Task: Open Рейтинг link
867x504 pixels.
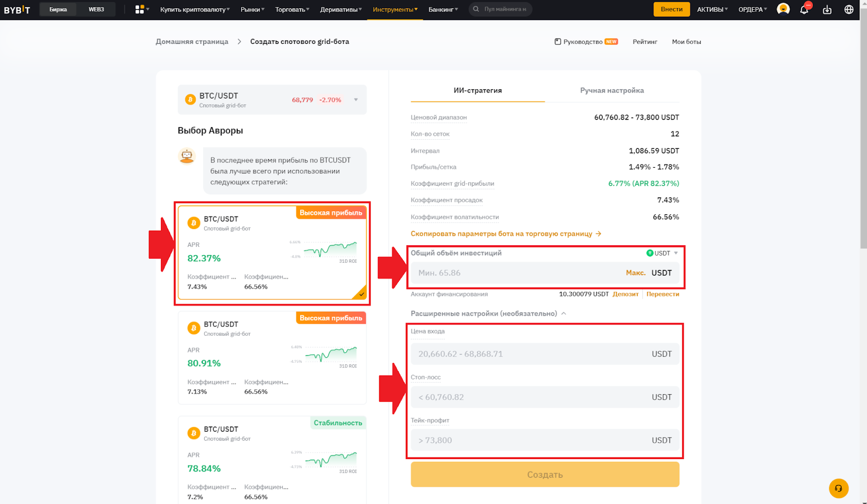Action: pyautogui.click(x=645, y=42)
